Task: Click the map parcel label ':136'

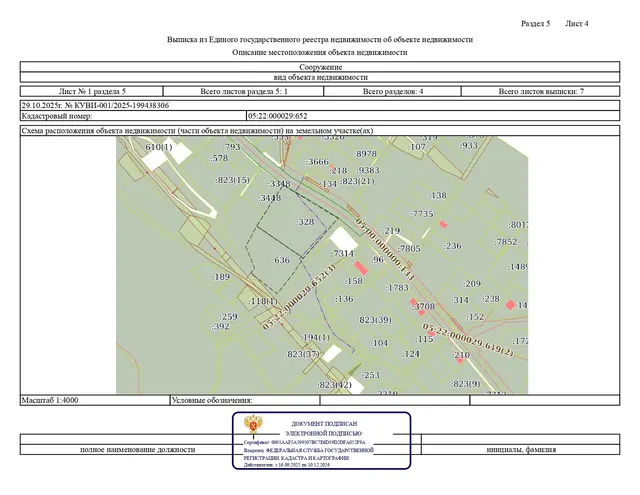Action: click(x=344, y=299)
